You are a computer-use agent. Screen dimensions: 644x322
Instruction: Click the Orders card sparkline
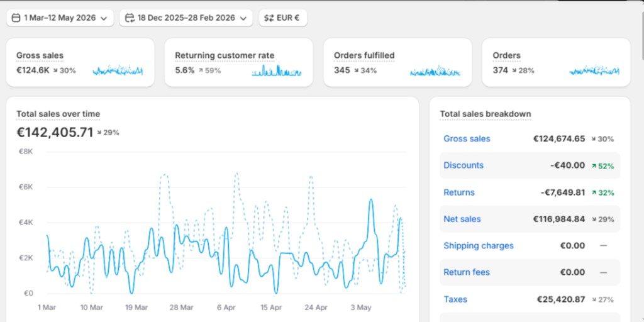(594, 70)
